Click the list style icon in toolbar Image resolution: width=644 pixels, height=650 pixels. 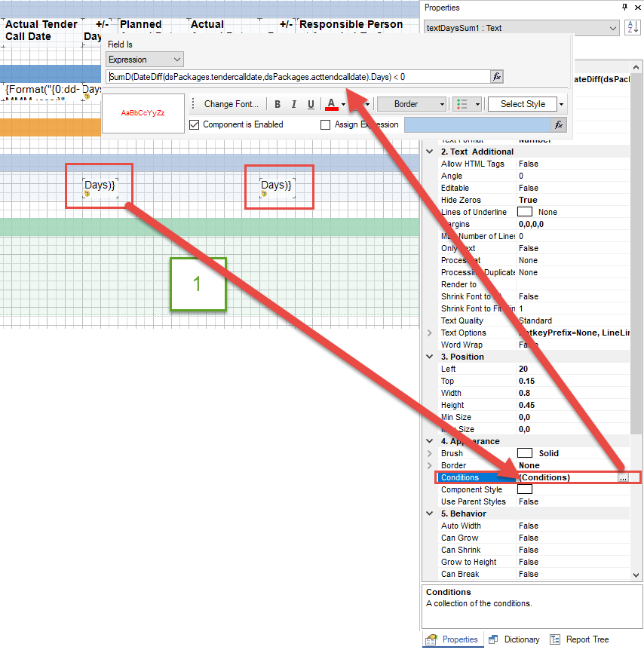click(462, 104)
